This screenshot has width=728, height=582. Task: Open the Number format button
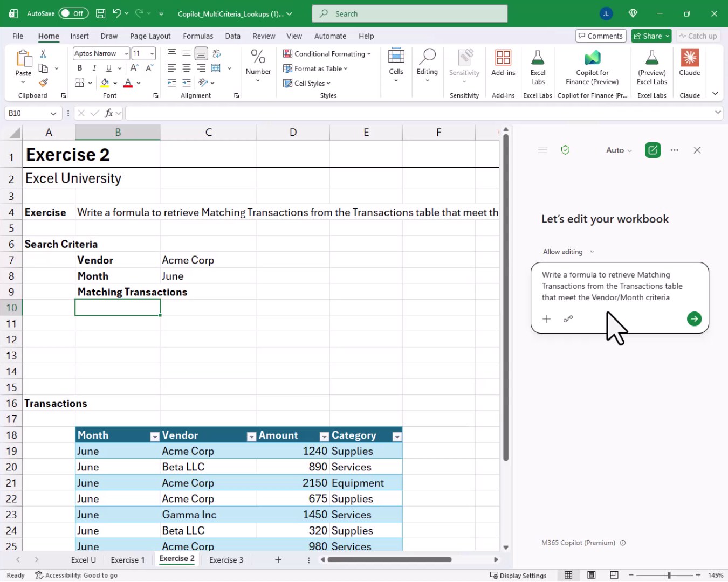point(258,65)
